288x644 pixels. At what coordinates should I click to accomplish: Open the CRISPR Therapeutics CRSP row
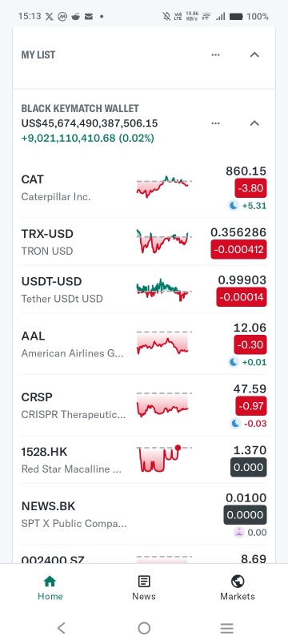click(x=144, y=405)
